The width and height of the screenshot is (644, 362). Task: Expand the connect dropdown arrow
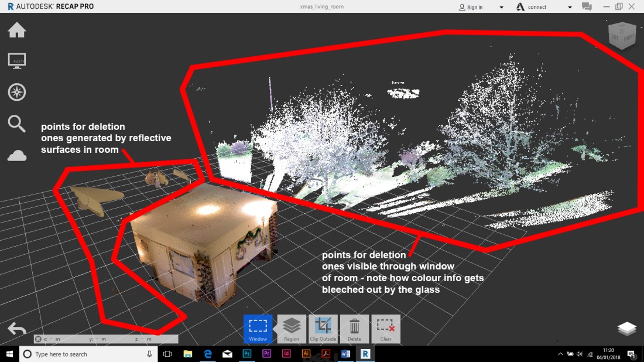(x=570, y=7)
